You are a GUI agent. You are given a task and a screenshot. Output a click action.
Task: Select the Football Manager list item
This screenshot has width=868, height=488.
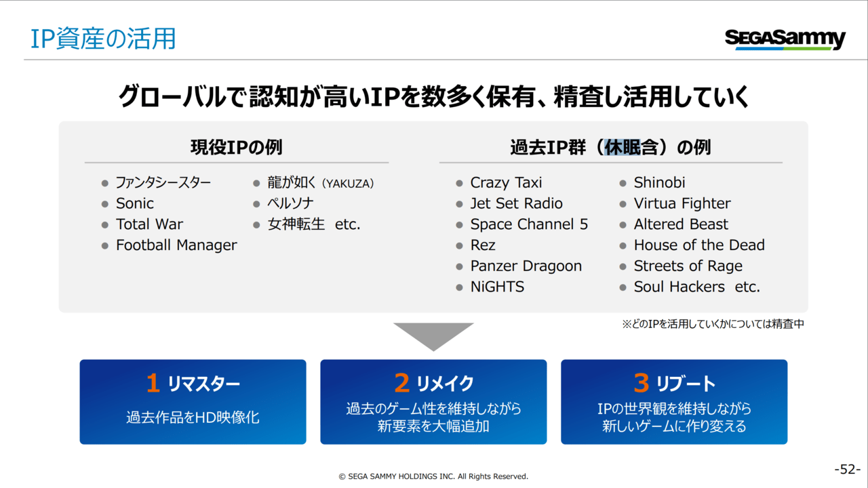tap(176, 245)
